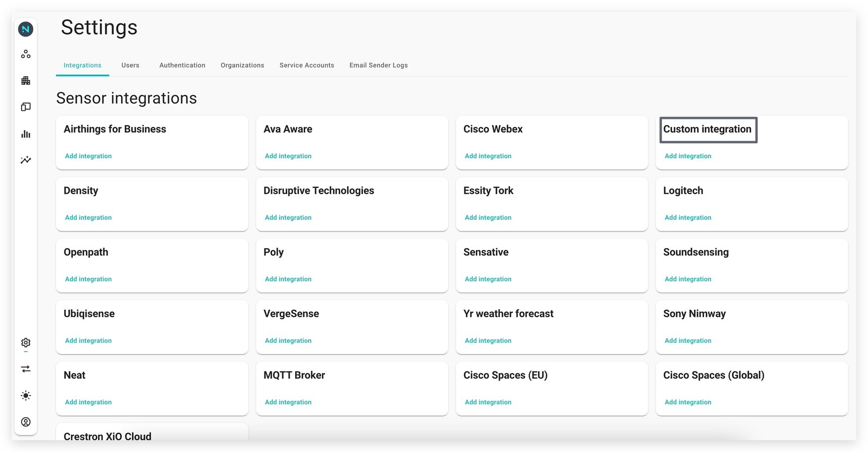
Task: Add integration for Ava Aware
Action: [288, 156]
